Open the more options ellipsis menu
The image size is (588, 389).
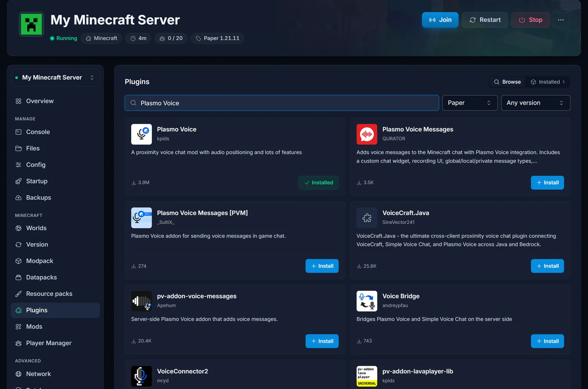tap(561, 20)
